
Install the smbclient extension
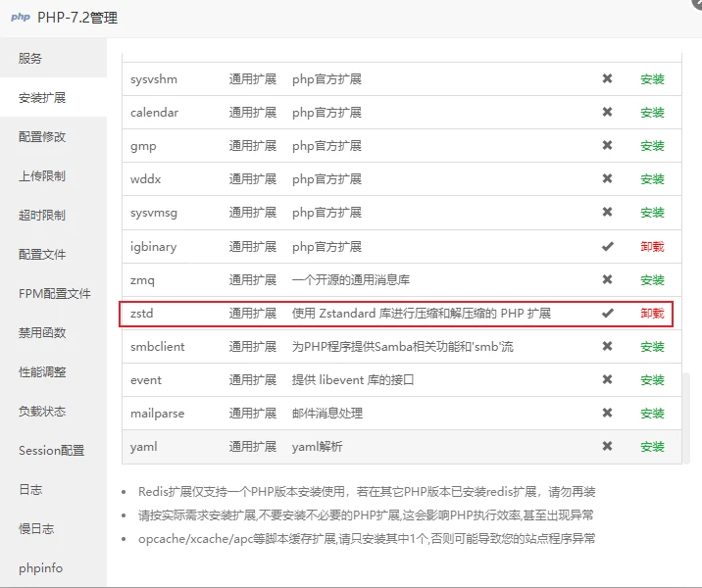[652, 347]
